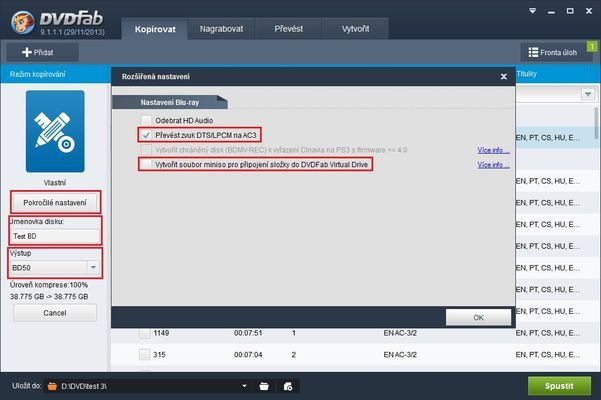Check the box for title 1149
Viewport: 601px width, 400px height.
tap(145, 333)
